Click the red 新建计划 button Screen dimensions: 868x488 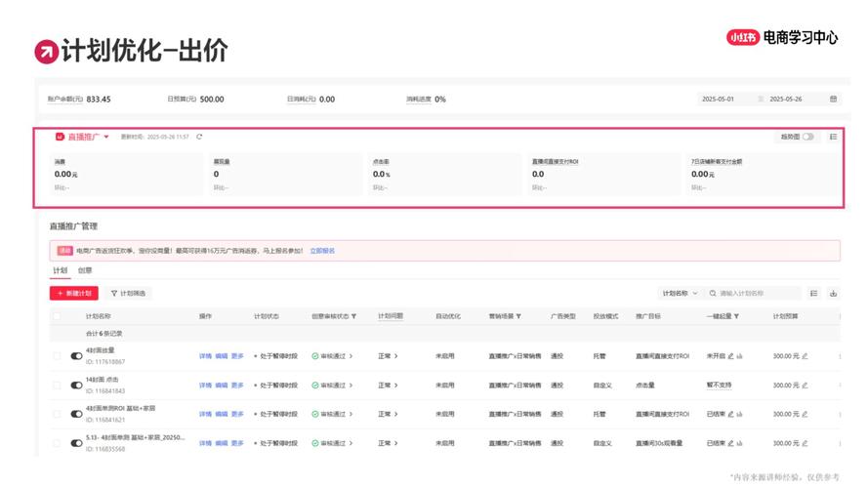tap(74, 293)
